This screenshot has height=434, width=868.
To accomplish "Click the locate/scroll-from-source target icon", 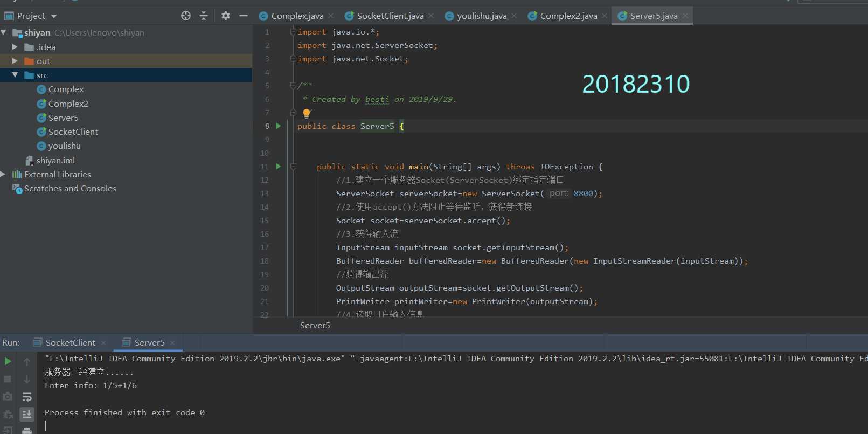I will (186, 16).
